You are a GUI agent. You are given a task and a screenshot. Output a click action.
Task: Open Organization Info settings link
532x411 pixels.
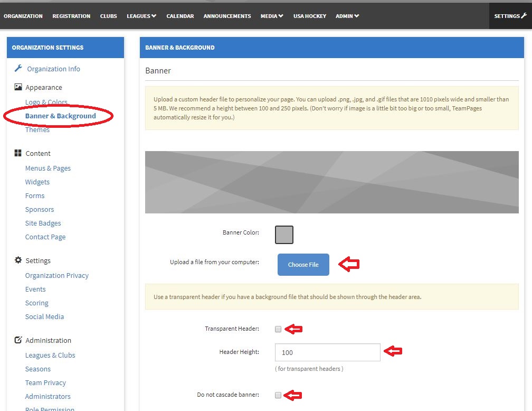coord(54,69)
